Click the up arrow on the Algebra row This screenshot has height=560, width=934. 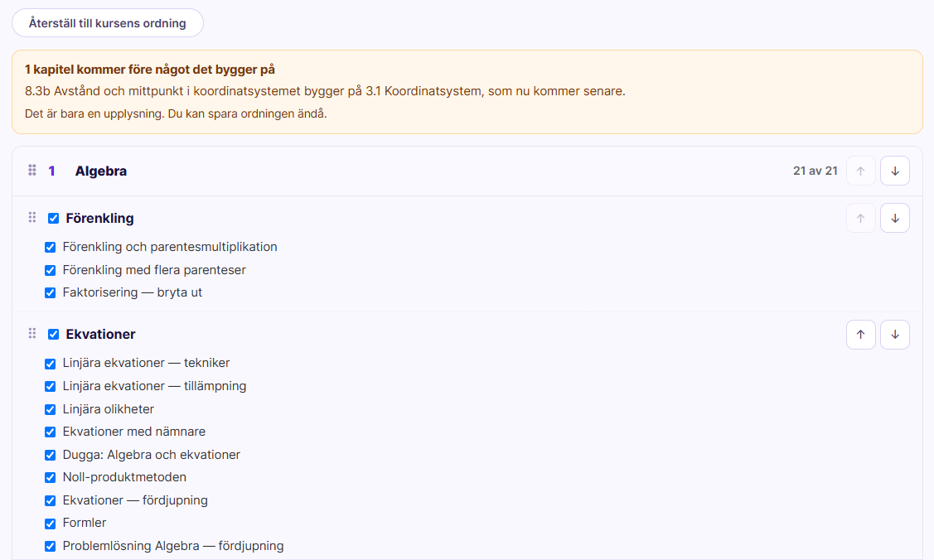(861, 171)
